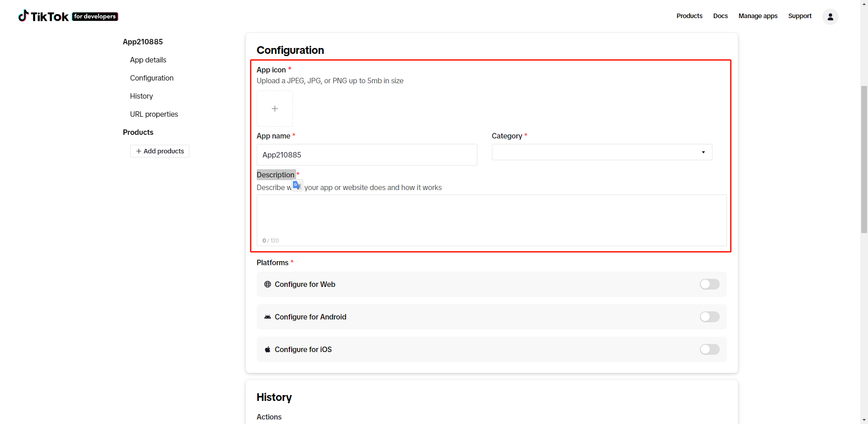The width and height of the screenshot is (868, 424).
Task: Click the globe icon beside Configure for Web
Action: (x=268, y=284)
